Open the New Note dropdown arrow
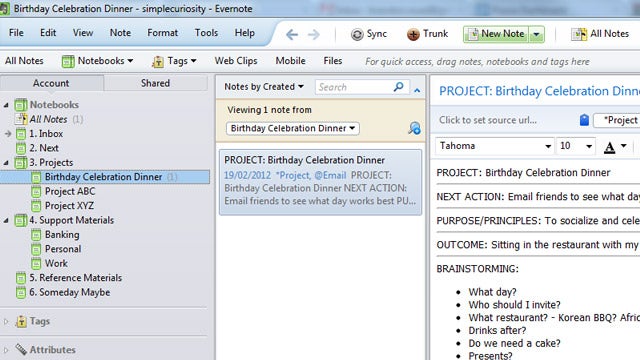The width and height of the screenshot is (640, 360). 537,34
